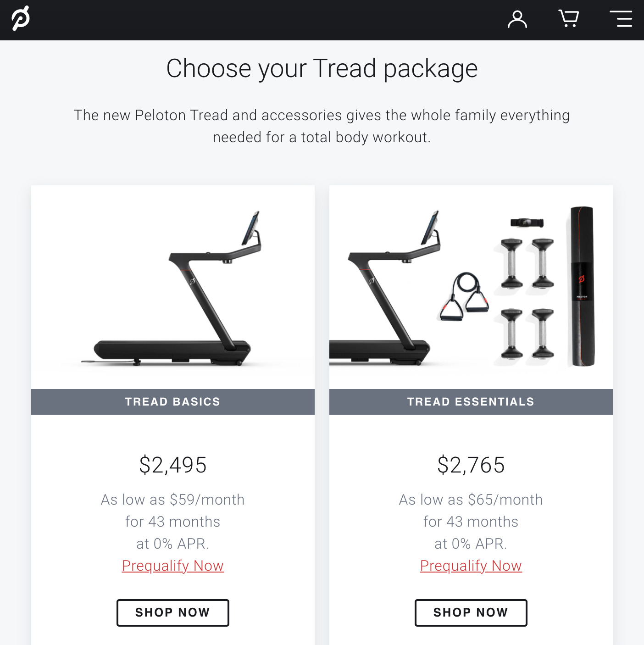
Task: Open Prequalify Now link for Tread Basics
Action: click(x=173, y=566)
